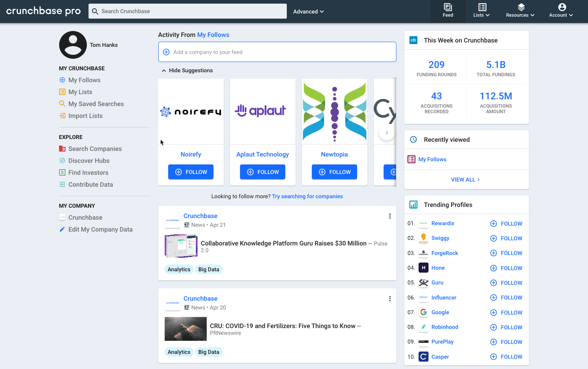Click the Edit My Company Data pencil icon
Viewport: 588px width, 369px height.
pyautogui.click(x=62, y=229)
